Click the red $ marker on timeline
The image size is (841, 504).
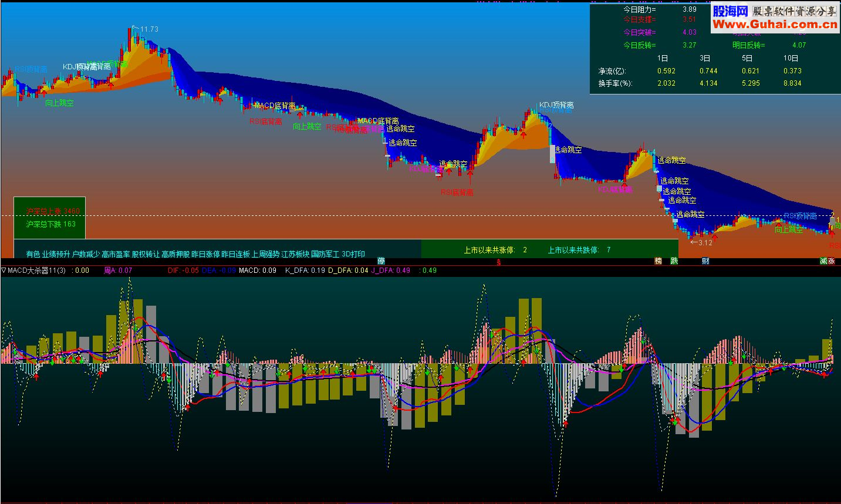pyautogui.click(x=498, y=262)
